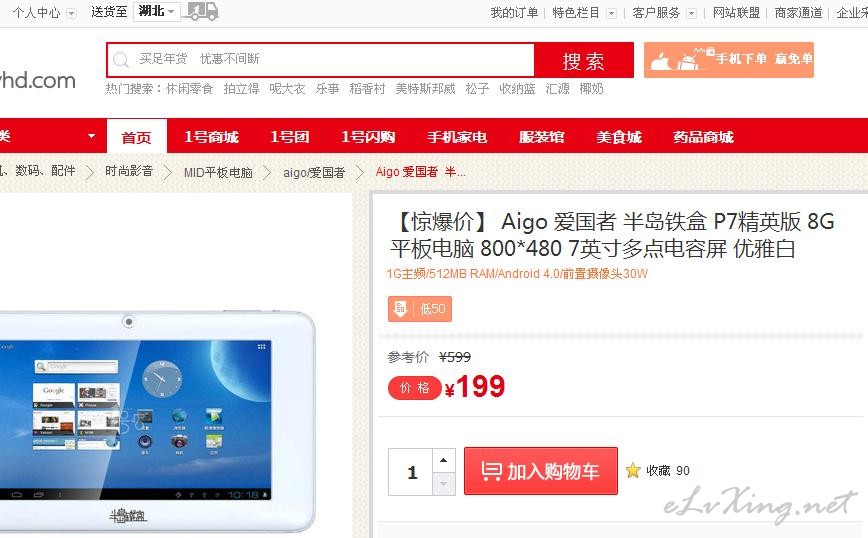Expand the 特色栏目 dropdown arrow

pyautogui.click(x=611, y=13)
